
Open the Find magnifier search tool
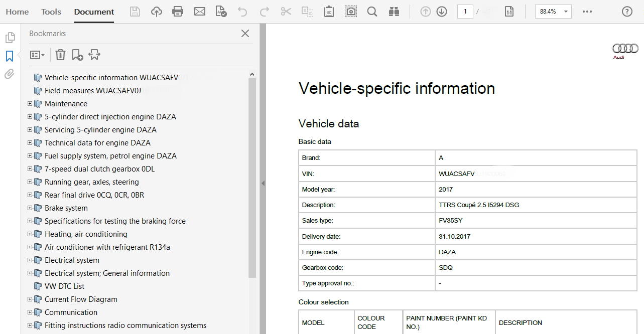(372, 12)
